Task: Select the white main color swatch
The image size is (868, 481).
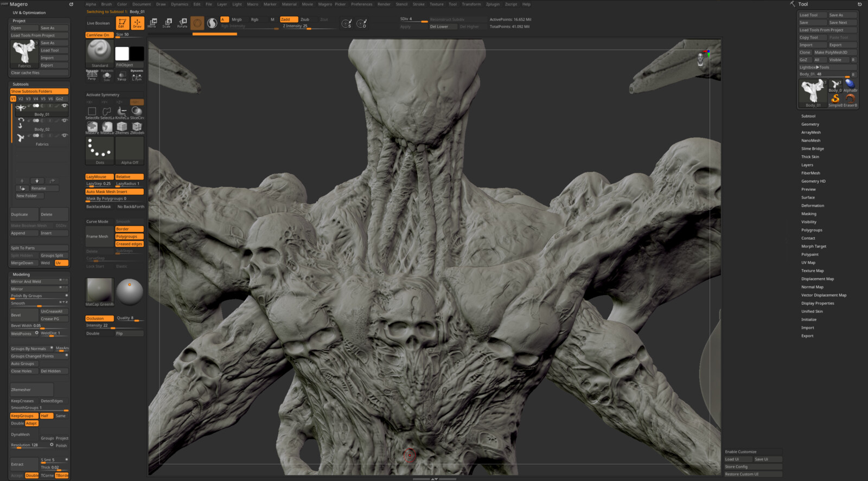Action: [x=122, y=53]
